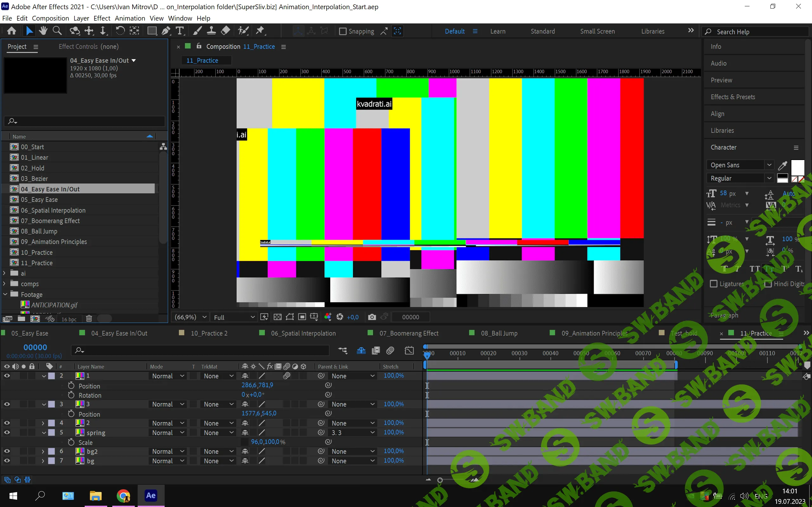
Task: Open the Open Sans font dropdown
Action: pos(769,165)
